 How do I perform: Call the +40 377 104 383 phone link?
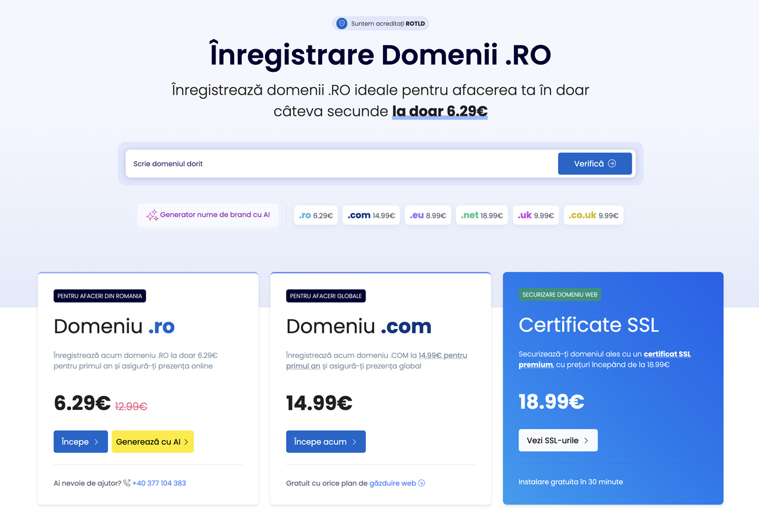[x=159, y=483]
